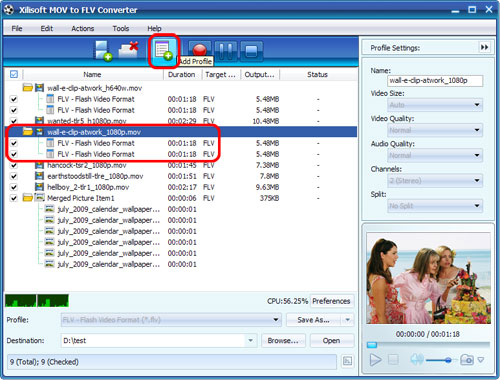Click the Output size column header

coord(260,74)
